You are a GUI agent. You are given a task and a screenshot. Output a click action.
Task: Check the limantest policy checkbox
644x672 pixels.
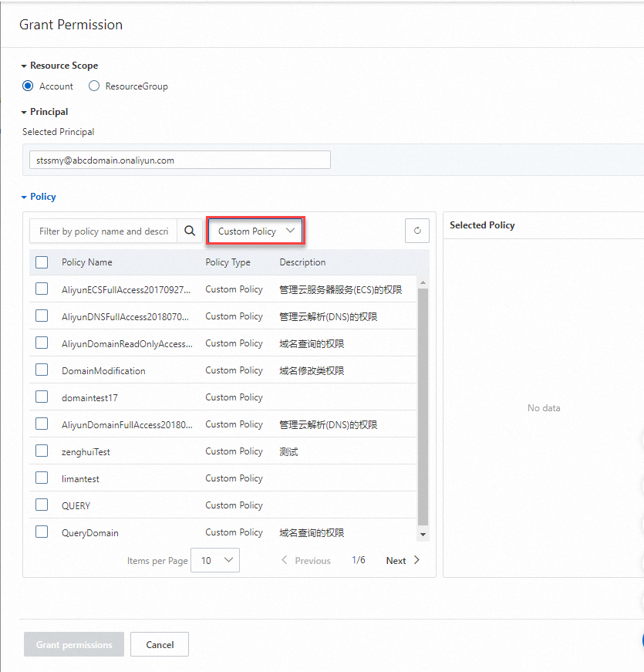pos(42,478)
